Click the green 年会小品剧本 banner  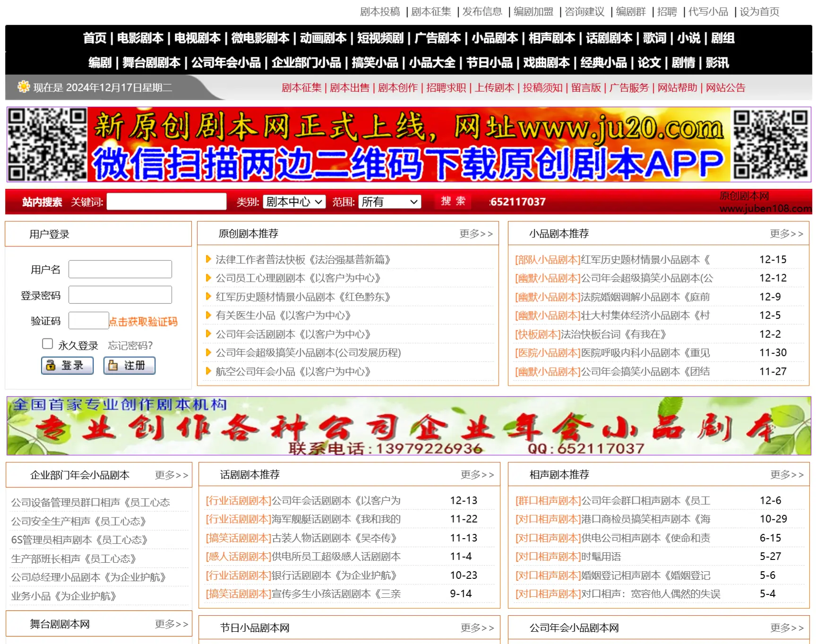(x=408, y=426)
